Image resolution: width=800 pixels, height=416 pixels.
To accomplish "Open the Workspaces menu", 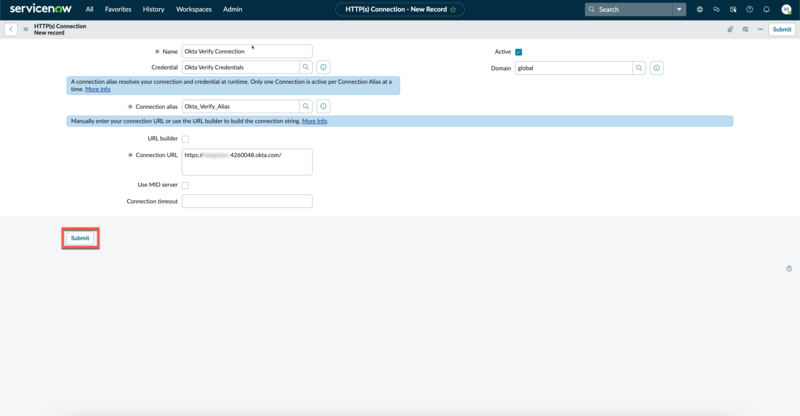I will click(194, 9).
